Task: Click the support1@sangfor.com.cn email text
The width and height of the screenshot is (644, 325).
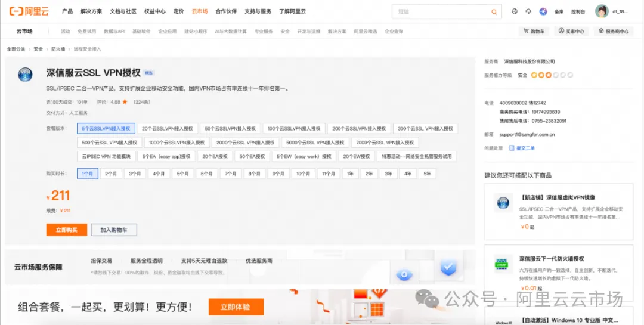Action: tap(527, 134)
